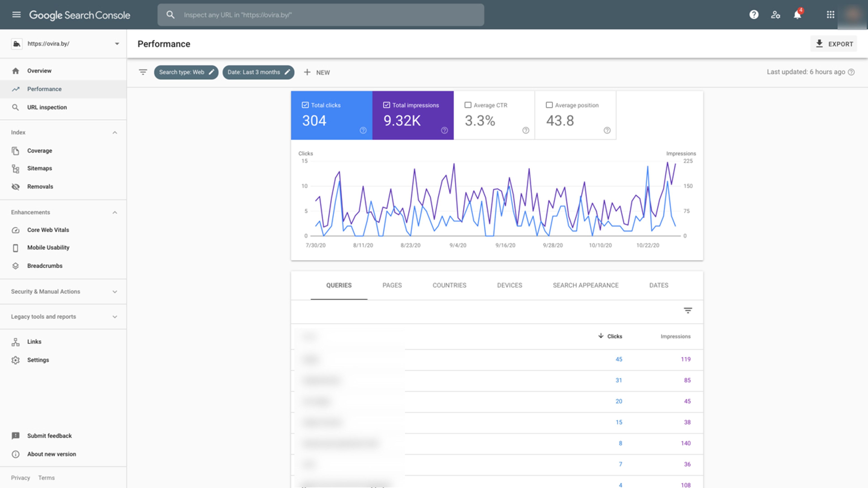Edit the Date: Last 3 months filter
This screenshot has height=488, width=868.
[x=258, y=72]
